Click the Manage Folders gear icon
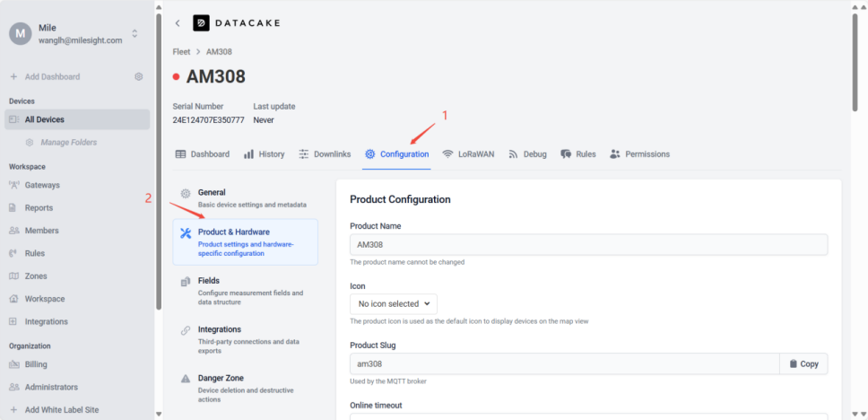 coord(30,143)
